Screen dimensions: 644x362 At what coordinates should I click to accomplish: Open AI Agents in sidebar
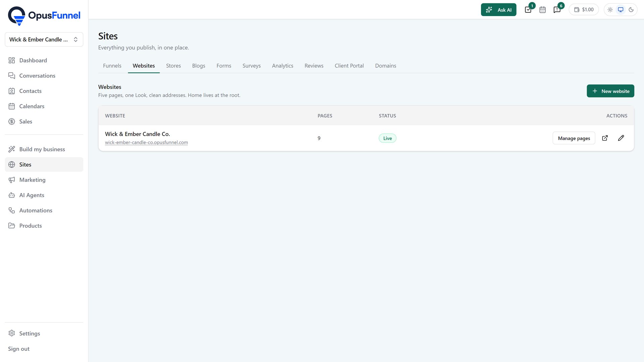44,195
